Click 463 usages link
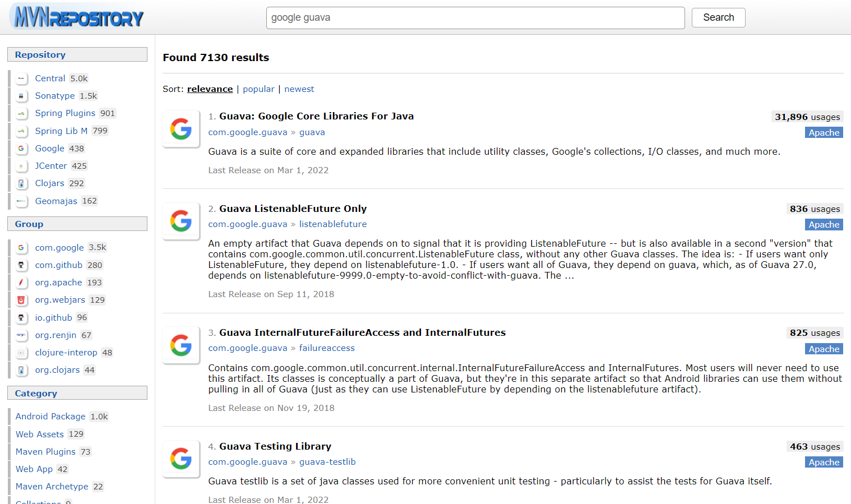Screen dimensions: 851x504 tap(815, 447)
